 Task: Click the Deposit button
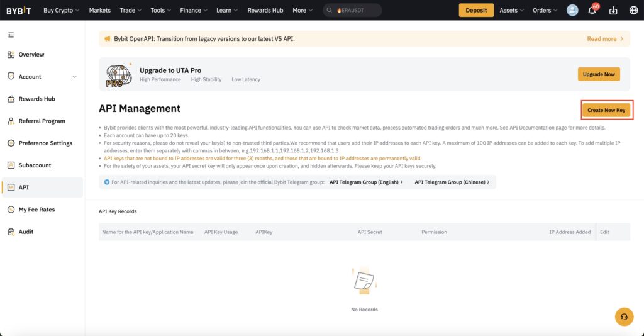coord(476,10)
